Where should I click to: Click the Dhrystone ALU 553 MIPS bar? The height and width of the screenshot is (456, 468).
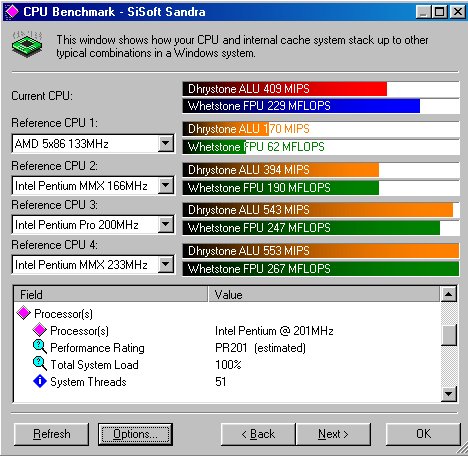321,251
